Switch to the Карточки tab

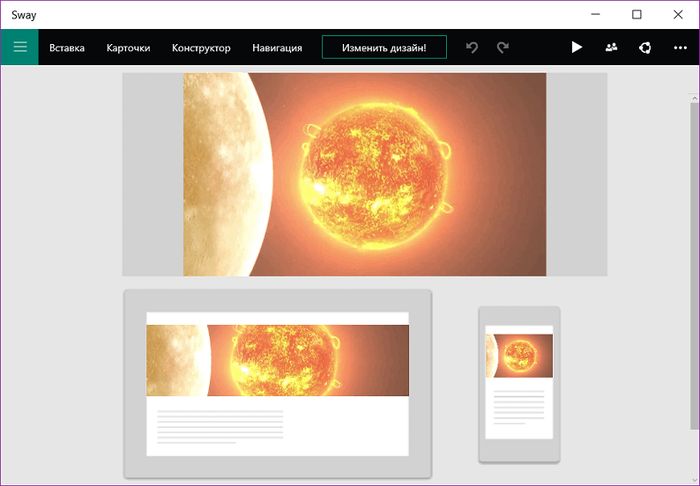(x=128, y=47)
